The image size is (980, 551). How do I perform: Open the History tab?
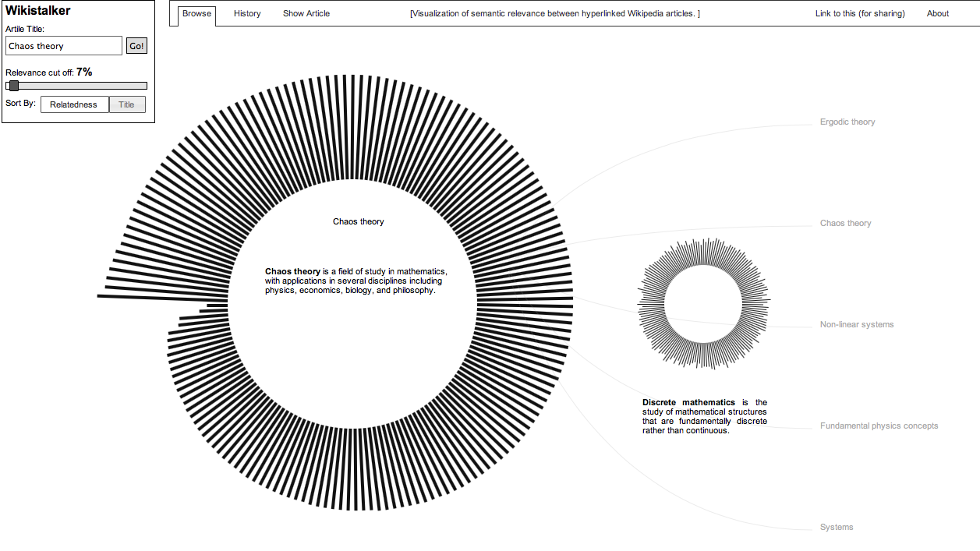click(247, 14)
